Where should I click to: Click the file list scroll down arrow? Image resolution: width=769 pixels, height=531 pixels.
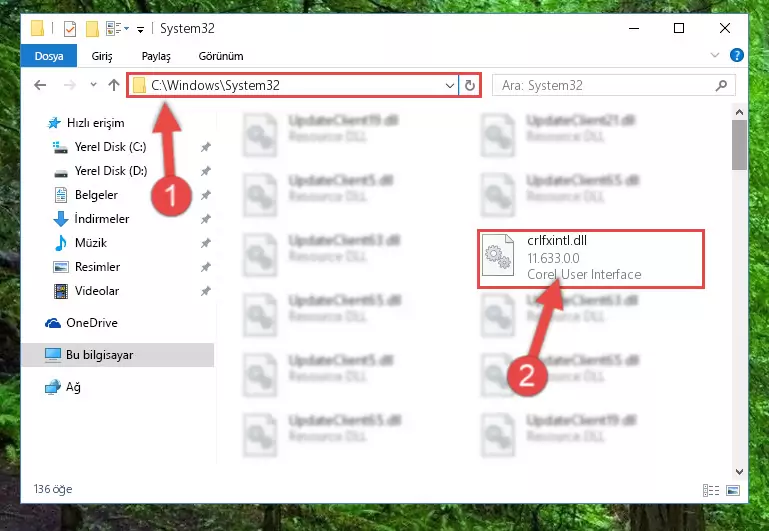739,472
